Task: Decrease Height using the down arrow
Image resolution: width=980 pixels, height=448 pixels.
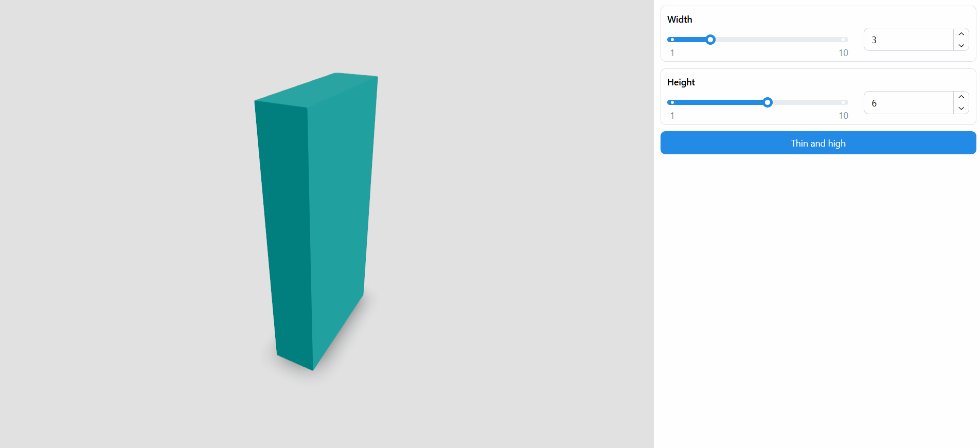Action: tap(961, 109)
